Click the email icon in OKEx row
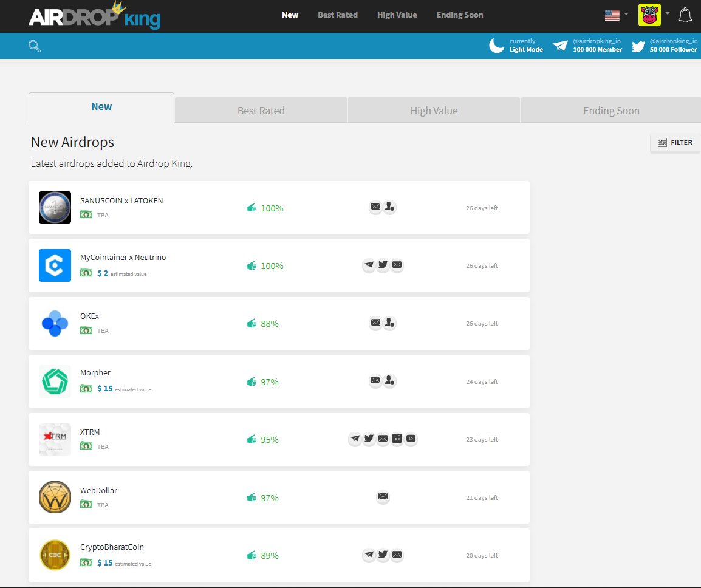 tap(375, 323)
